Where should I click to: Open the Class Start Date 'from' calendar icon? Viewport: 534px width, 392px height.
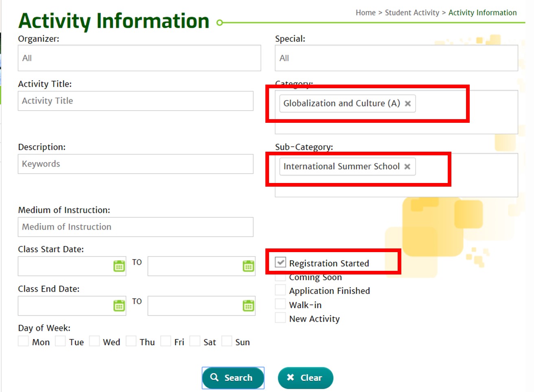(119, 266)
